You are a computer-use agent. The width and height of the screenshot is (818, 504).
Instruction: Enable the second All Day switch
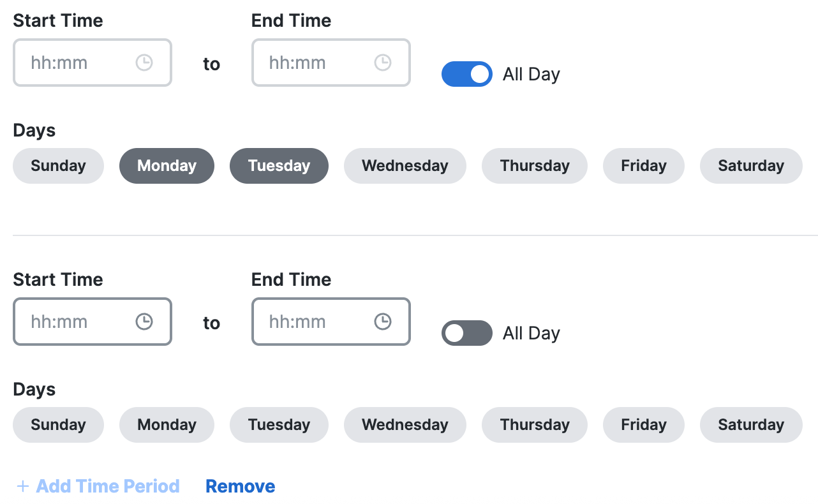[467, 333]
